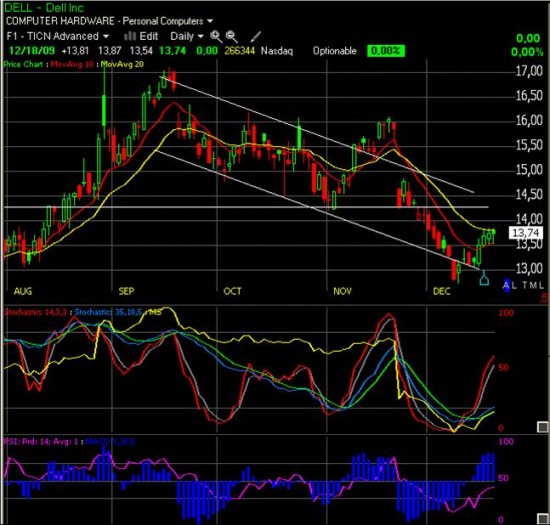Screen dimensions: 550x525
Task: Select the pencil drawing tool
Action: tap(255, 36)
